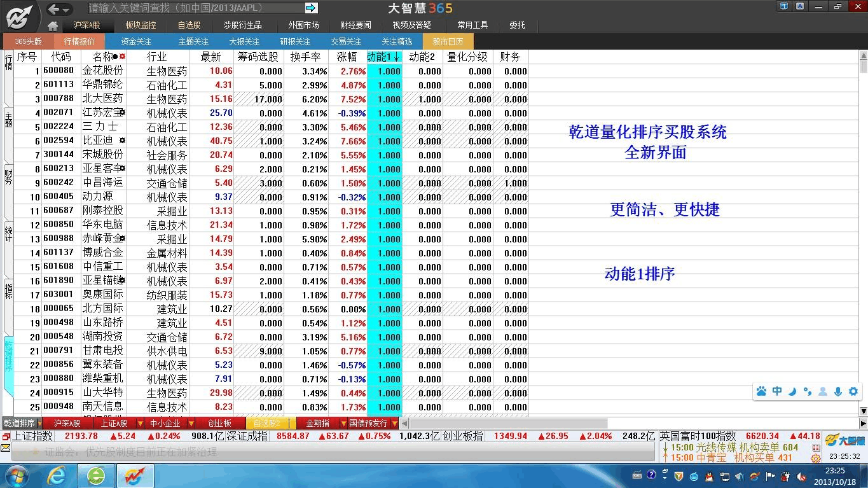This screenshot has height=488, width=868.
Task: Click the taskbar clock showing 23:25
Action: (836, 476)
